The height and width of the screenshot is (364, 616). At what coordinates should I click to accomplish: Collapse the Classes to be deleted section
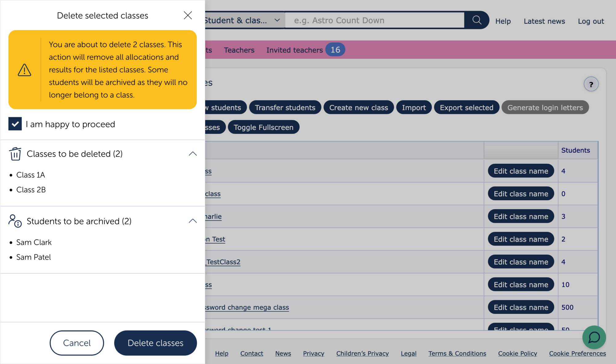tap(192, 154)
